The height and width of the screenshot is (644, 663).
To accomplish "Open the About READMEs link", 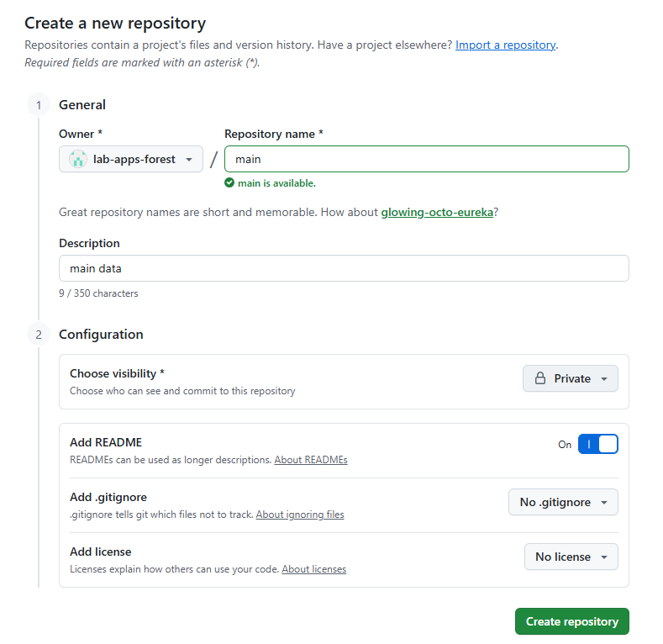I will tap(311, 460).
